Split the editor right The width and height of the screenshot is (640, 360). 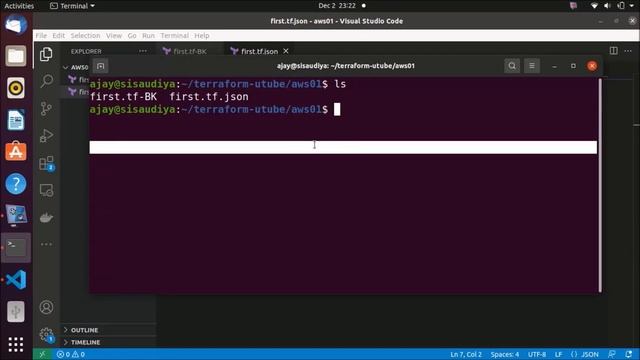[613, 51]
